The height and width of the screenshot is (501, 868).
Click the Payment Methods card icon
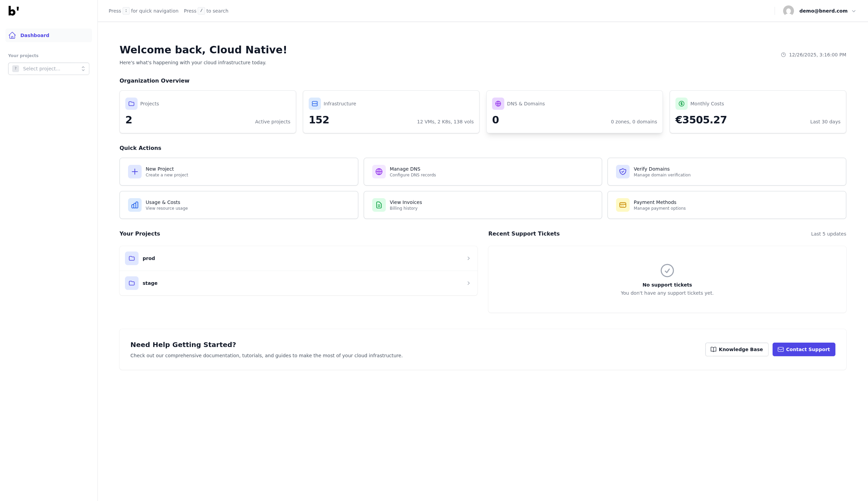[x=622, y=205]
